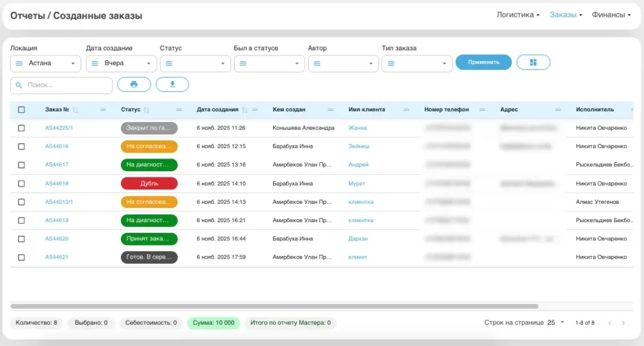Open column menu for Кем создан
Screen dimensions: 644x346
[331, 109]
